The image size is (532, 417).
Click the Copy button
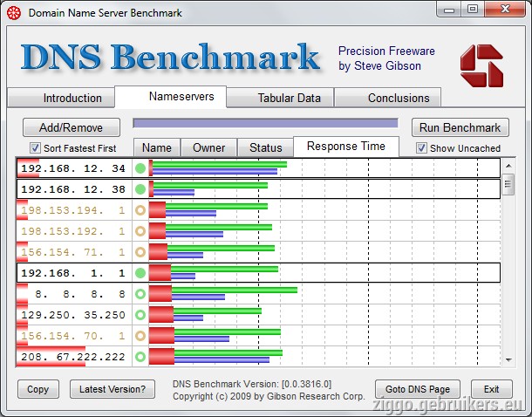point(38,389)
